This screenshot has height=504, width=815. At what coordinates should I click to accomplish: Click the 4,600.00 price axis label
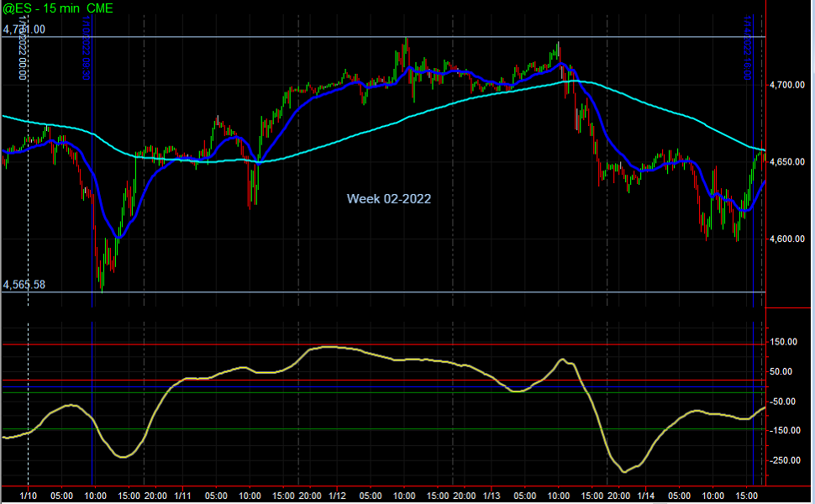coord(787,239)
